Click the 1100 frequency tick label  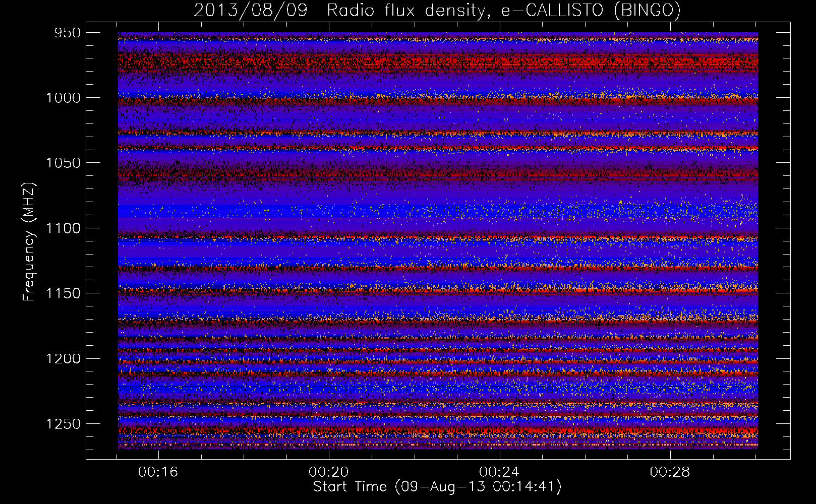point(64,228)
